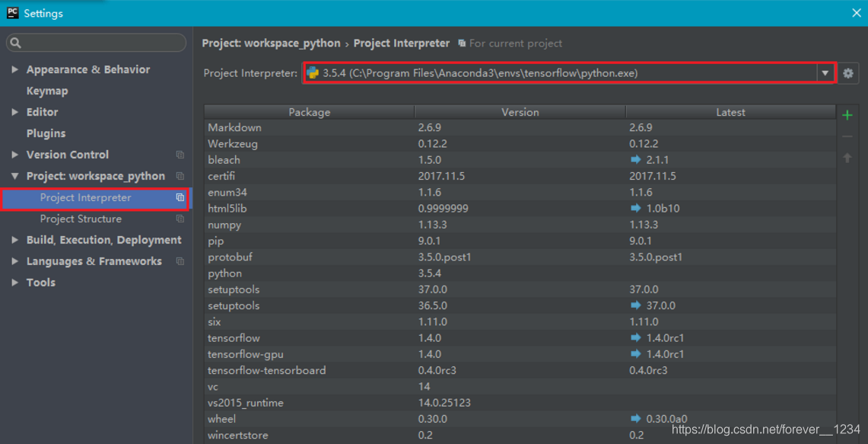The image size is (868, 444).
Task: Click the interpreter settings gear icon
Action: 848,73
